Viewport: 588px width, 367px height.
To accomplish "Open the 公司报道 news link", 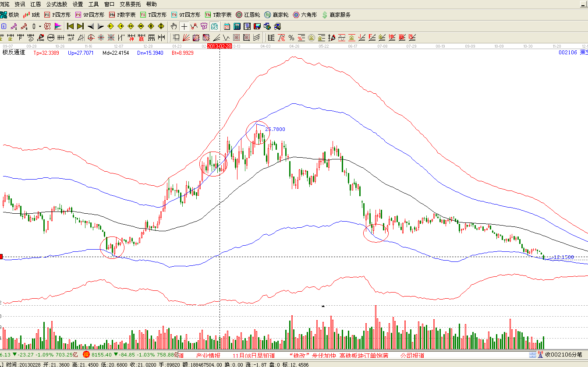I will (x=412, y=356).
